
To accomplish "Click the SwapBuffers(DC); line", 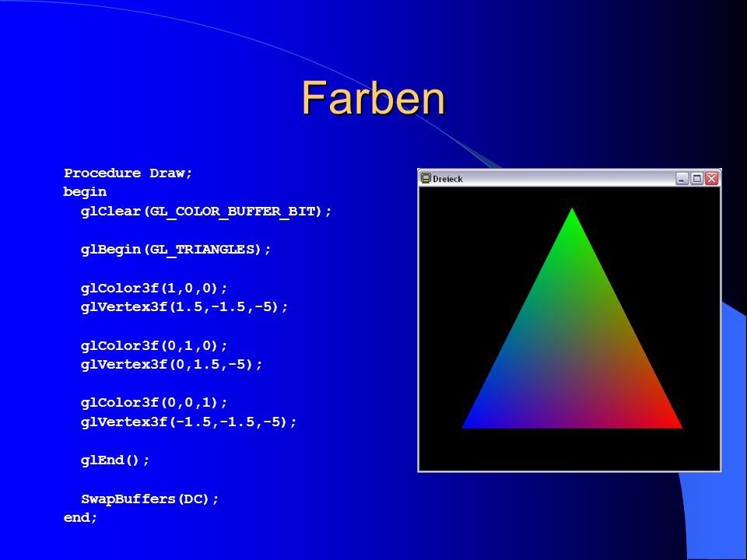I will (150, 499).
